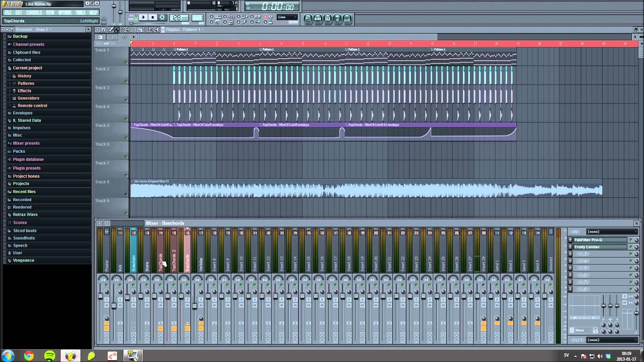Screen dimensions: 644x362
Task: Open the Patterns item under Current project
Action: coord(26,83)
